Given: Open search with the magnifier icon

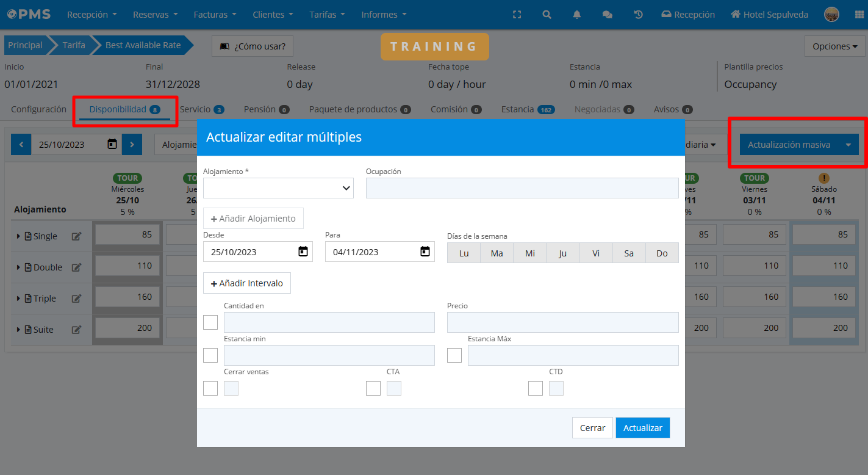Looking at the screenshot, I should click(x=547, y=15).
